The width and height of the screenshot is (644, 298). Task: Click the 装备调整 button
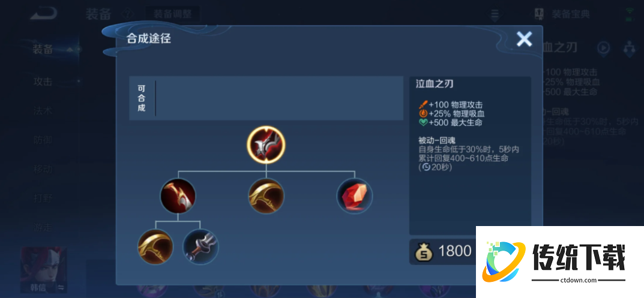pyautogui.click(x=173, y=14)
